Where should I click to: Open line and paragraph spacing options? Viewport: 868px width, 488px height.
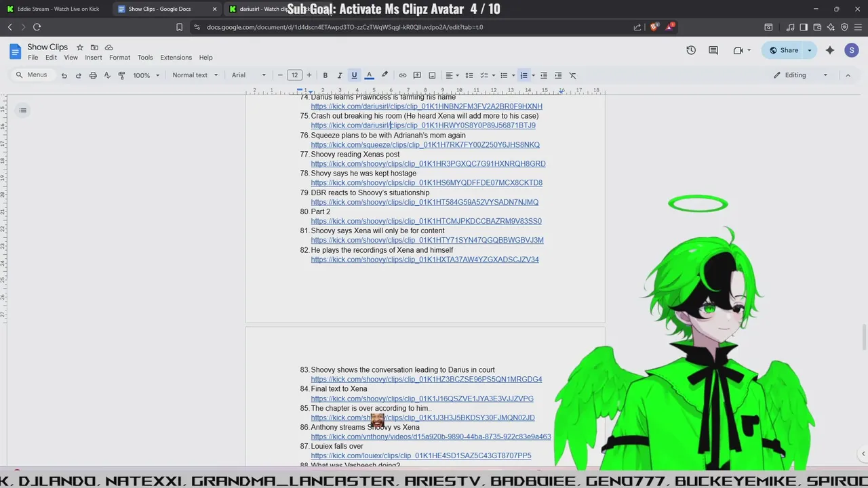[x=469, y=75]
